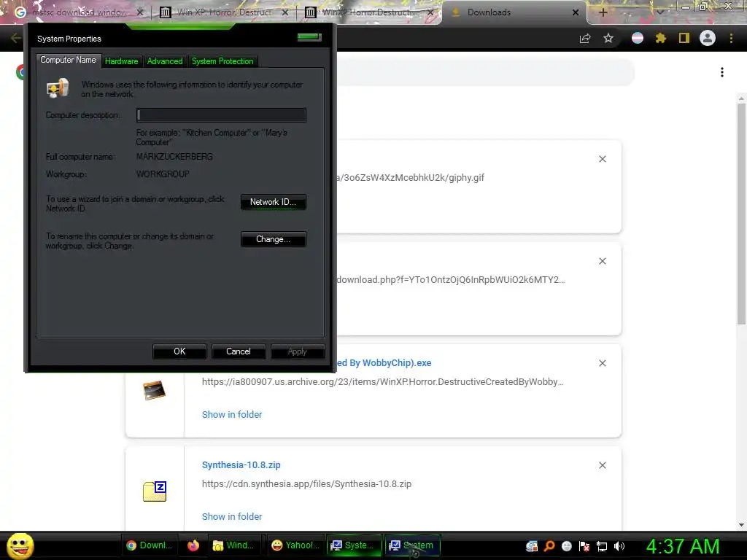
Task: Click the Synthesia zip file icon
Action: point(155,491)
